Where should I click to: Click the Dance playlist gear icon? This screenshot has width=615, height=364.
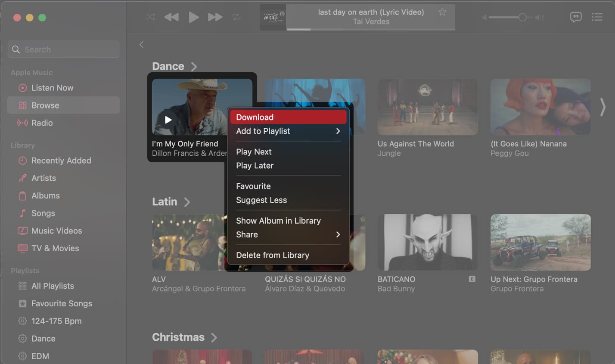coord(22,339)
